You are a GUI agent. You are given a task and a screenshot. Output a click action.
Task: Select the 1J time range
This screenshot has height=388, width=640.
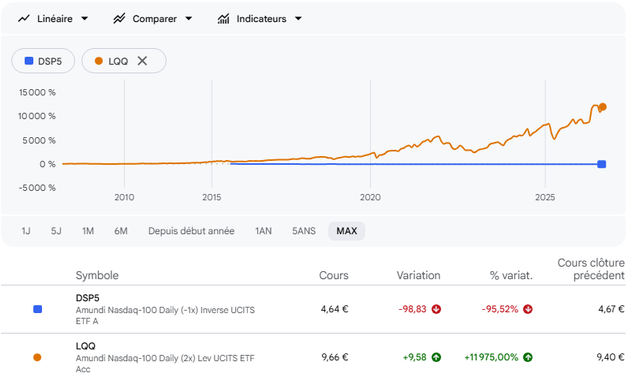tap(26, 231)
